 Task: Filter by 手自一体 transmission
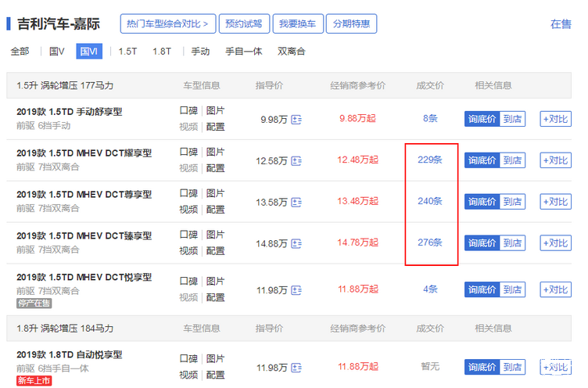tap(243, 52)
